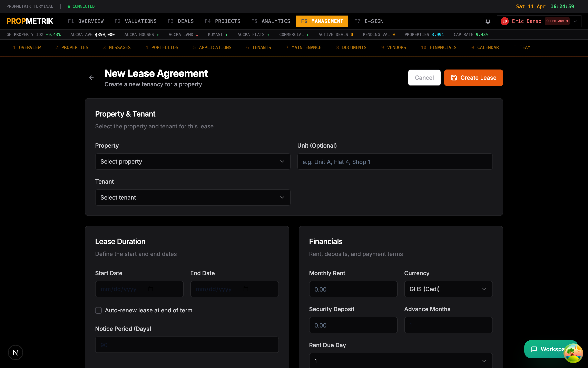Open the 0 Calendar submenu item
The image size is (588, 368).
[485, 47]
